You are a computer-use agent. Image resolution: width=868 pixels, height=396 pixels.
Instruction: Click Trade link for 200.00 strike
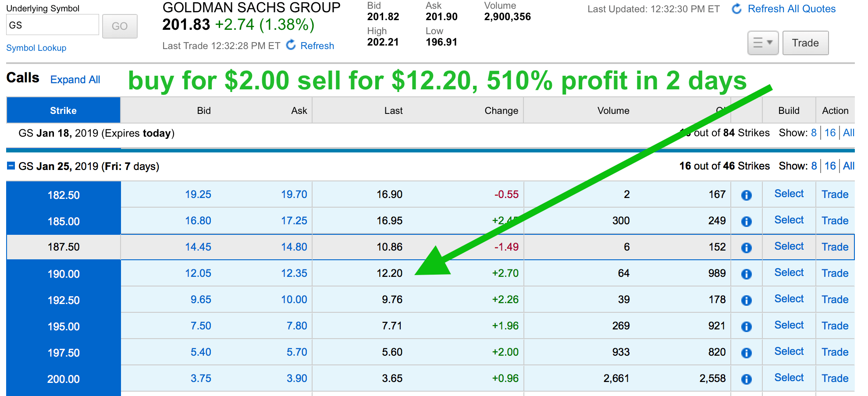point(835,378)
